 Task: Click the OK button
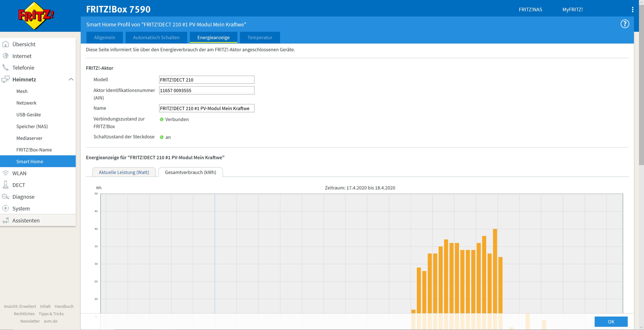tap(611, 322)
